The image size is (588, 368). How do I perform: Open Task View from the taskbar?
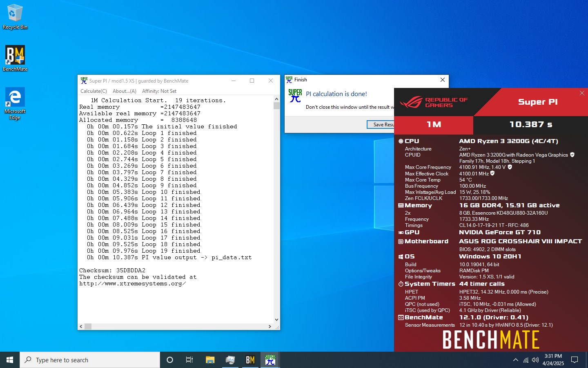point(189,360)
